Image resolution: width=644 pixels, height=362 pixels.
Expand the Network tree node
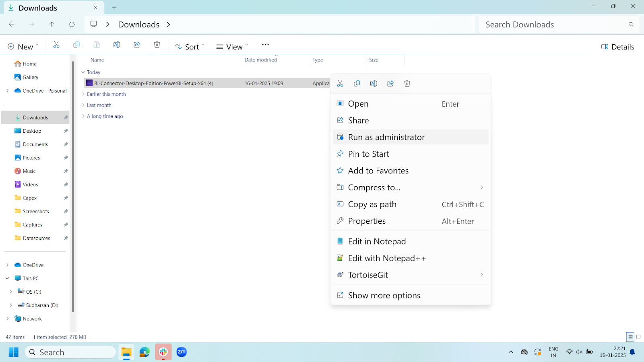7,319
